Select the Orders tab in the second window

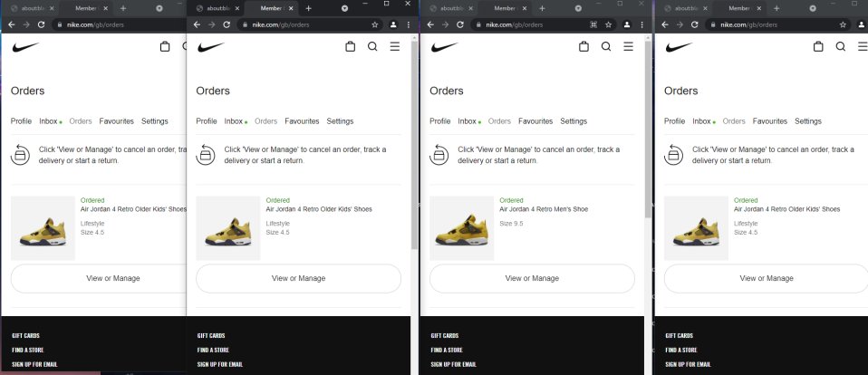(x=265, y=121)
